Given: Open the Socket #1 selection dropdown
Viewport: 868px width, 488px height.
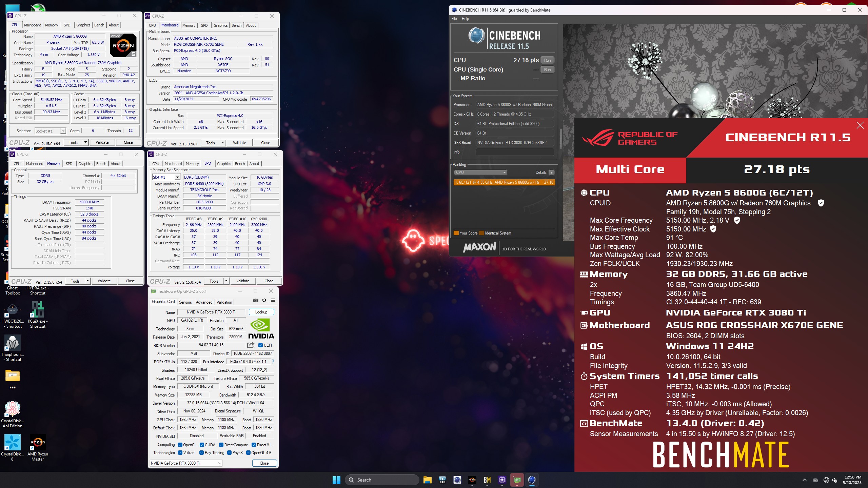Looking at the screenshot, I should coord(50,131).
